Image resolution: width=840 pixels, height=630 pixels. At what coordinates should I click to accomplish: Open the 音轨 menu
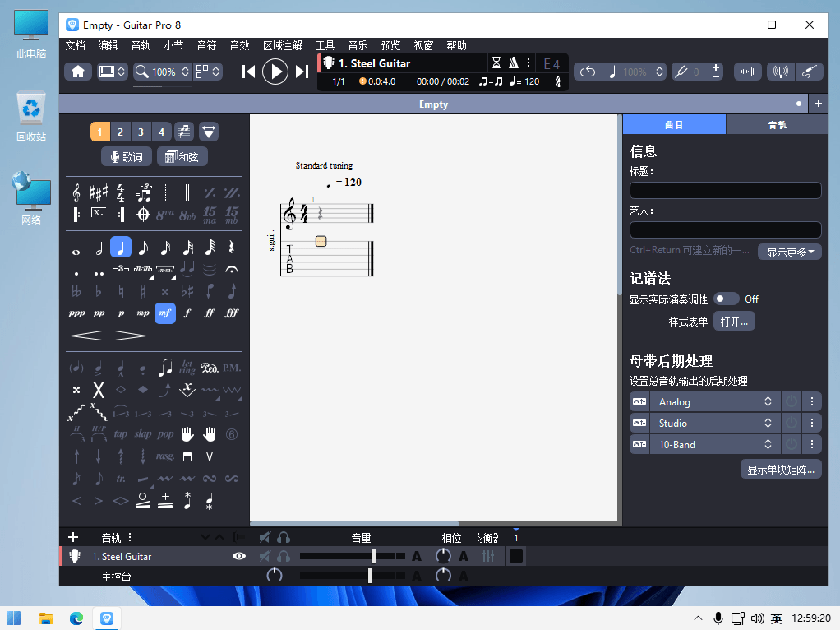pos(141,45)
